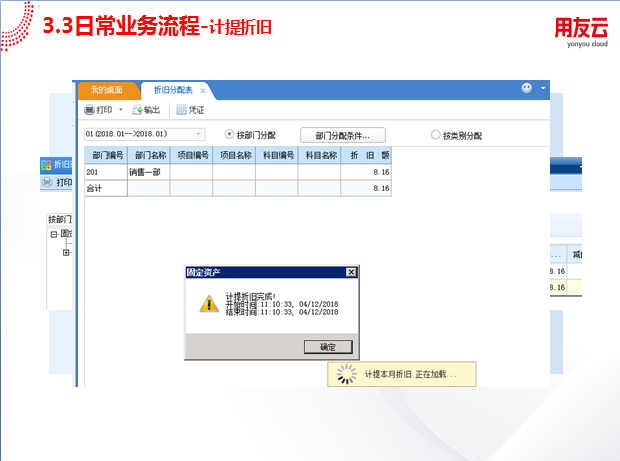620x461 pixels.
Task: Click the printer icon beside 打印 in front toolbar
Action: coord(89,110)
